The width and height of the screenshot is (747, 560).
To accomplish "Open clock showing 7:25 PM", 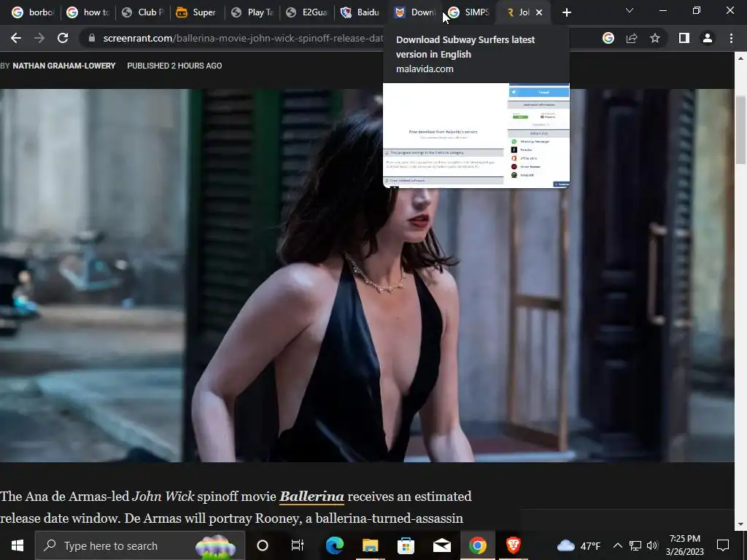I will [x=684, y=545].
